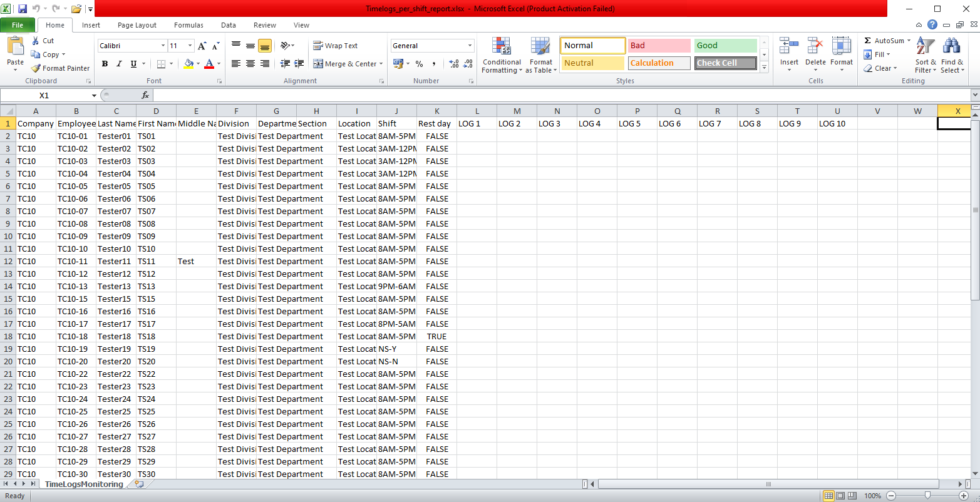The image size is (980, 502).
Task: Expand the Name Box dropdown arrow
Action: tap(94, 95)
